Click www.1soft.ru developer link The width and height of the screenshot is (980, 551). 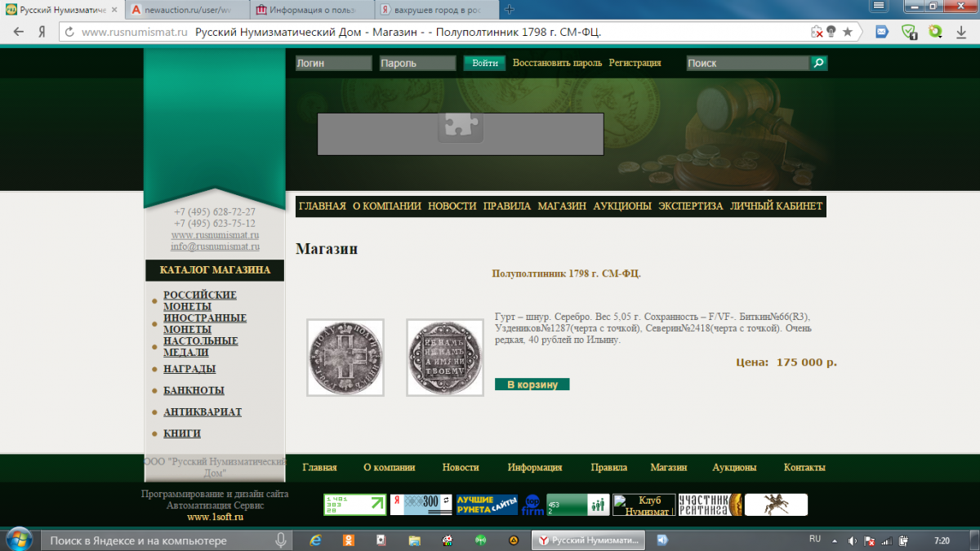point(215,517)
